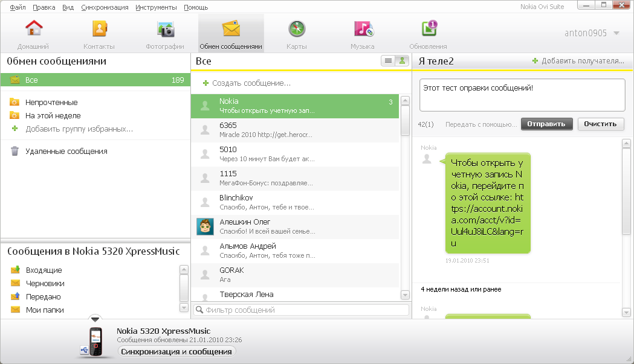Open the anton0905 account dropdown

(616, 33)
